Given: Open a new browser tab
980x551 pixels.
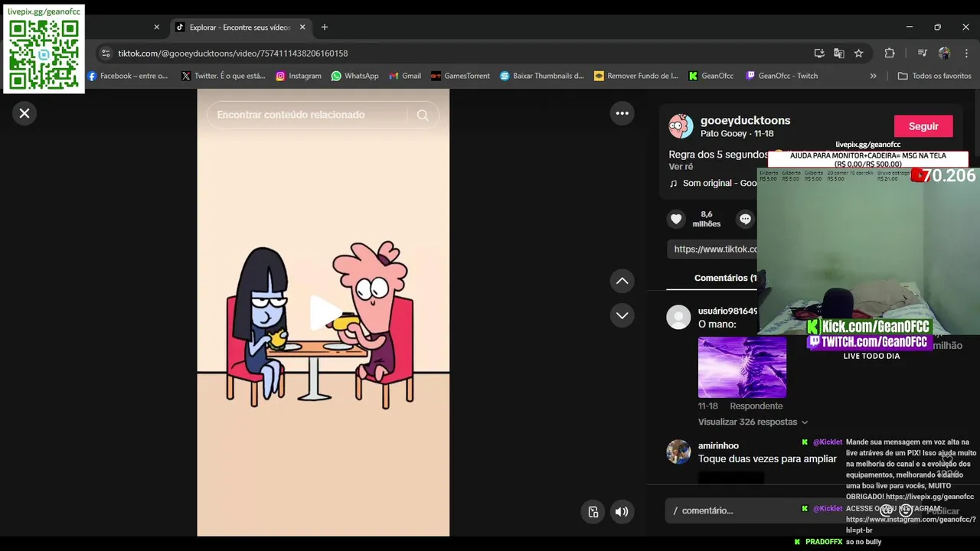Looking at the screenshot, I should (x=325, y=27).
